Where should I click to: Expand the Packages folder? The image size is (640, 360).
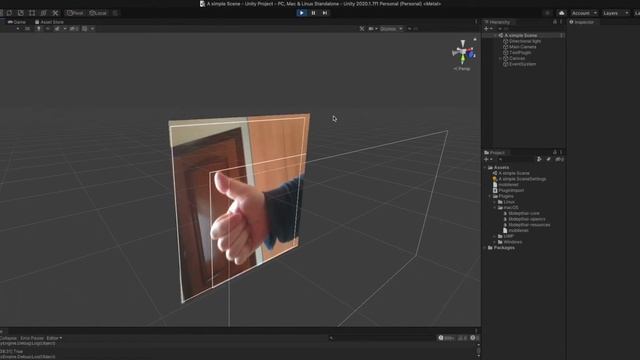coord(485,247)
